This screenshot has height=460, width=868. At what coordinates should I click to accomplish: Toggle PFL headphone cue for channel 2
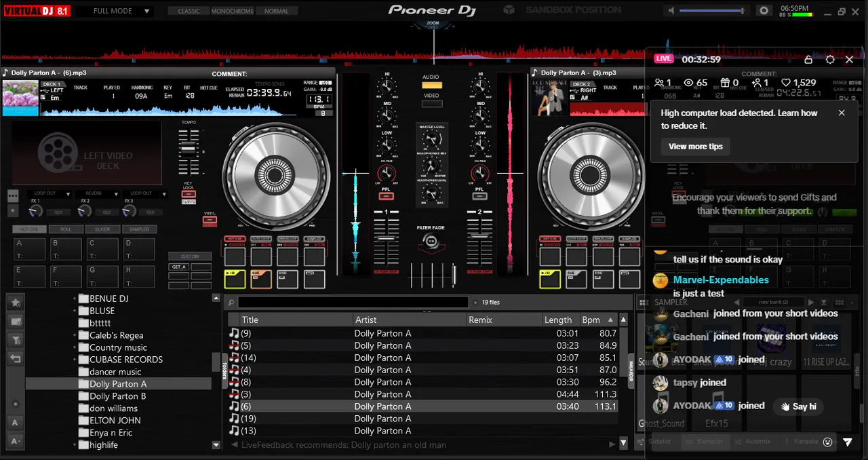pos(479,197)
